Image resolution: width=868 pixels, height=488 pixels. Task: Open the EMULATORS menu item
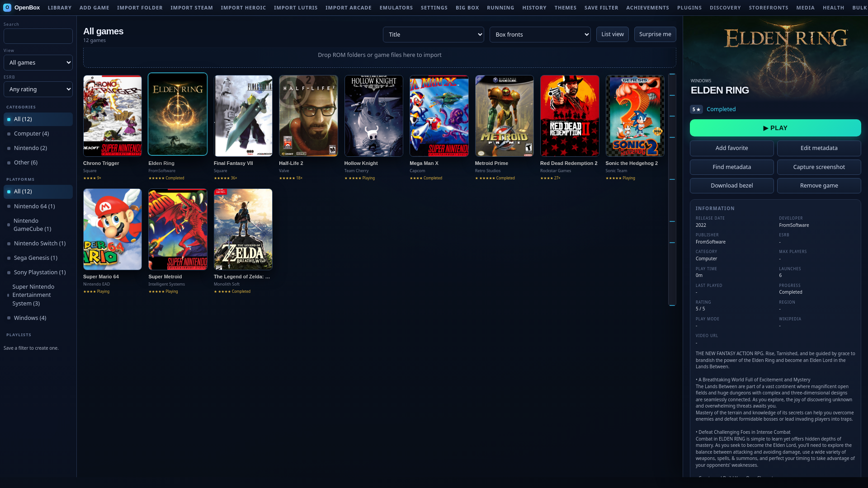[396, 8]
